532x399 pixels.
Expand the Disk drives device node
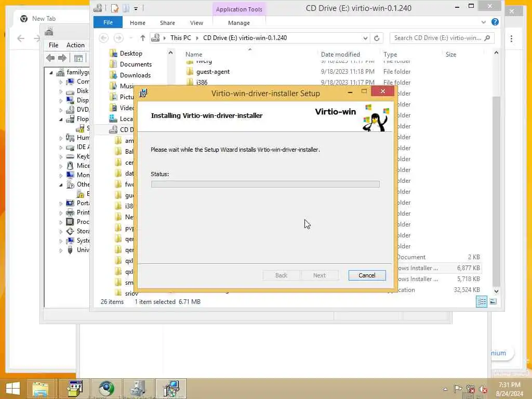(x=61, y=91)
